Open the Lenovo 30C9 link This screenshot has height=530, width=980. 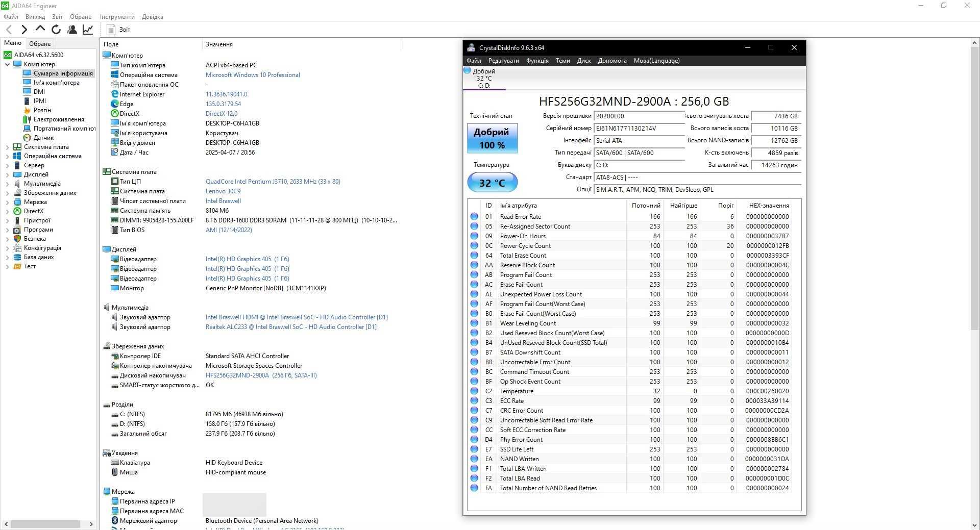point(223,191)
